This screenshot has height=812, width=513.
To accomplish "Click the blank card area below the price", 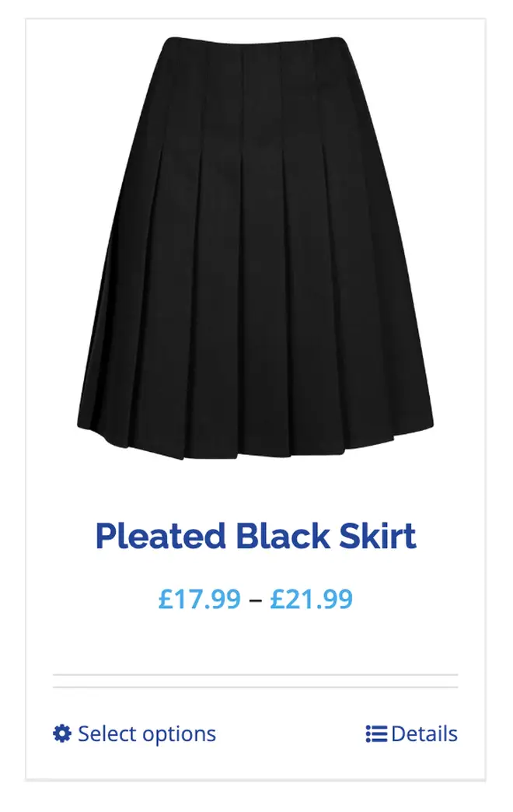I will click(x=255, y=642).
